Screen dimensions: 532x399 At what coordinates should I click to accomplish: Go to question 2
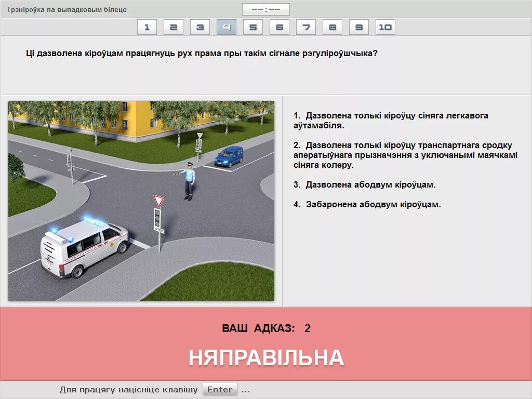174,27
